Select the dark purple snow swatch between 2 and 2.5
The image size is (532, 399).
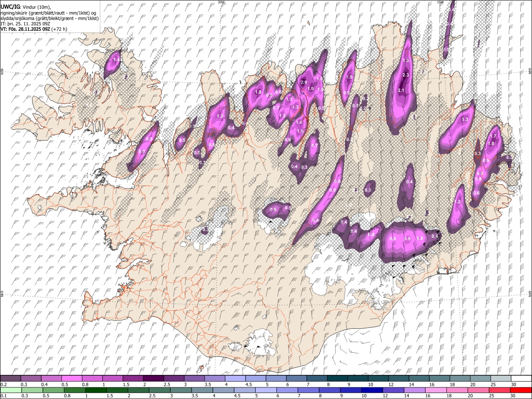pos(153,378)
